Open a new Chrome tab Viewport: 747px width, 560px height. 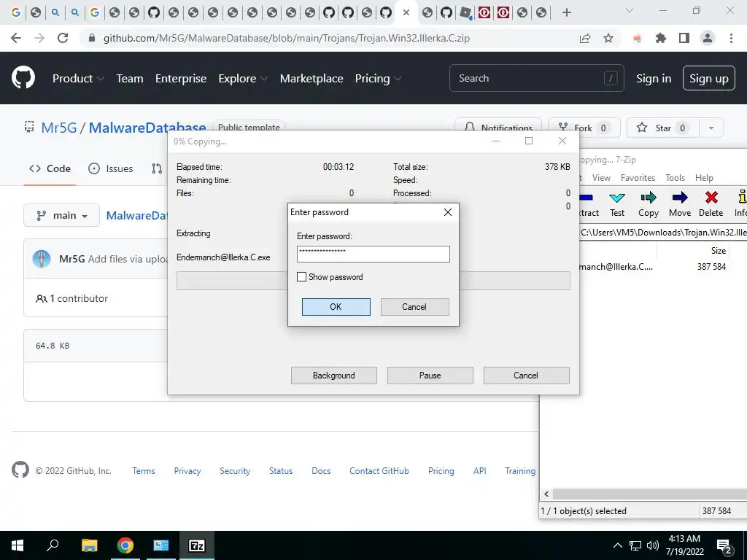[566, 12]
